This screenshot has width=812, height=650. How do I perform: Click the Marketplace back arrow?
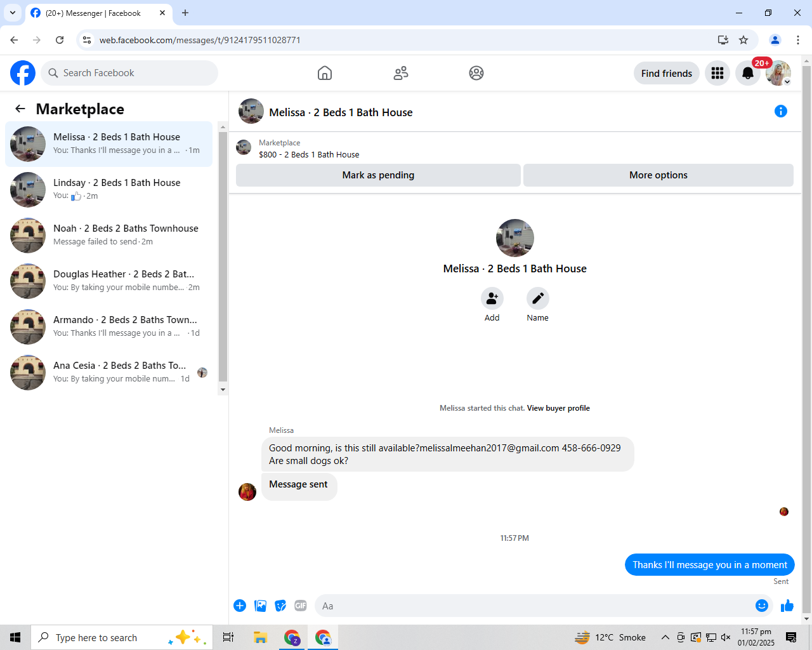pos(20,109)
